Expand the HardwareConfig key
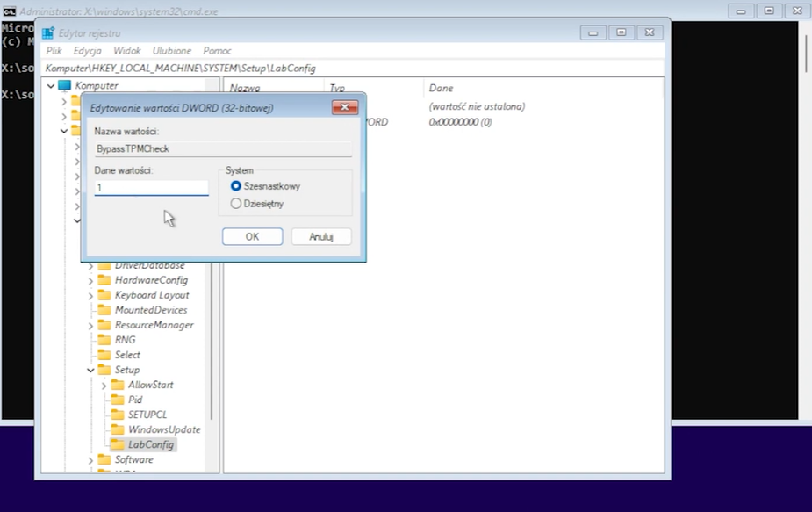Image resolution: width=812 pixels, height=512 pixels. (90, 281)
